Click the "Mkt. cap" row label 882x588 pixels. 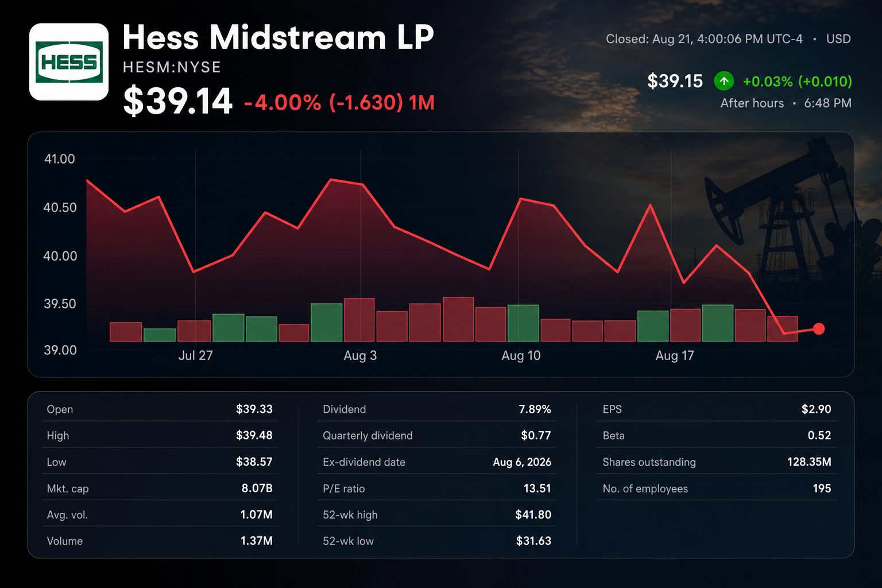click(68, 489)
